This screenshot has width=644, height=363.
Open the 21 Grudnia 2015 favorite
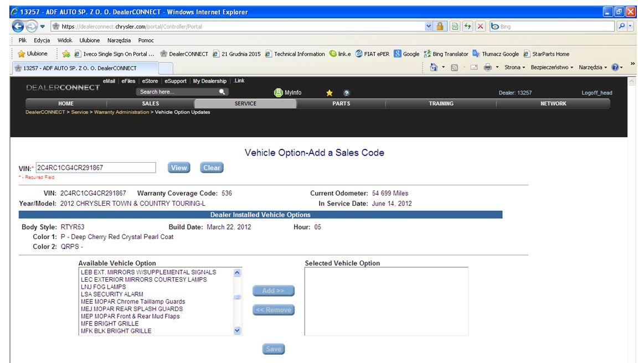[x=236, y=54]
